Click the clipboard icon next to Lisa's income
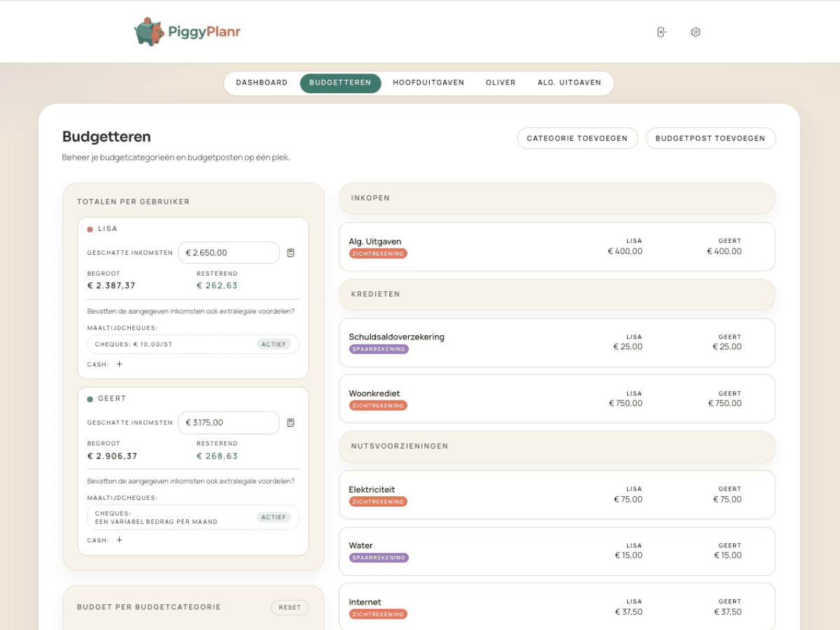This screenshot has height=630, width=840. [291, 252]
